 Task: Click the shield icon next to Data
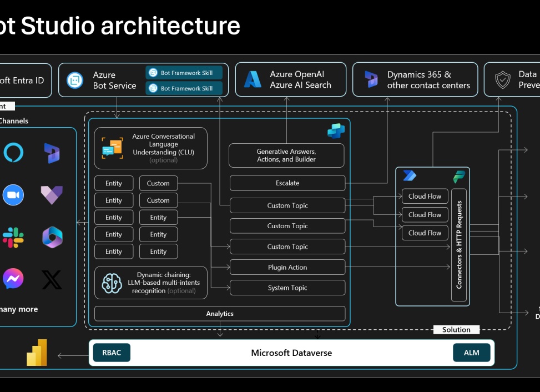tap(502, 79)
